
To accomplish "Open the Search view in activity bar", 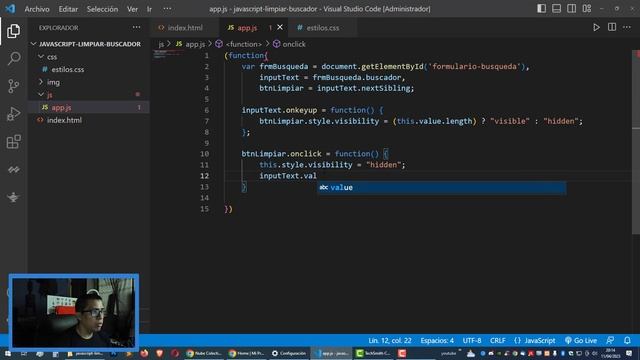I will click(x=13, y=58).
